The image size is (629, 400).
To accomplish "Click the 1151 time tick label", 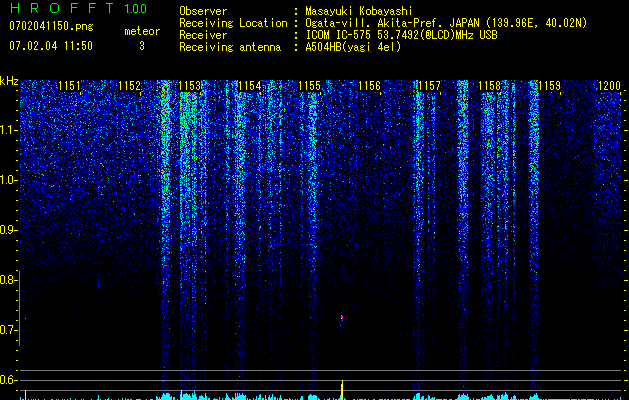I will coord(69,86).
